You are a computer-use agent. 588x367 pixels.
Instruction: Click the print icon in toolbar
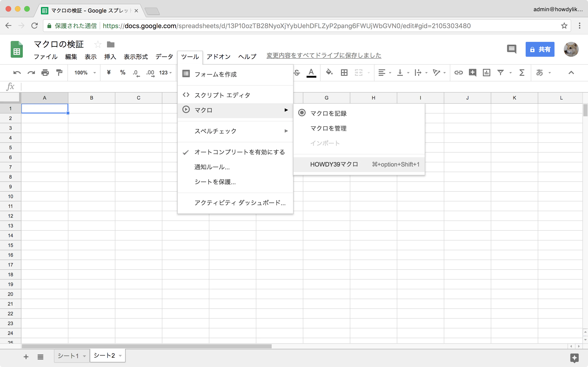coord(45,73)
